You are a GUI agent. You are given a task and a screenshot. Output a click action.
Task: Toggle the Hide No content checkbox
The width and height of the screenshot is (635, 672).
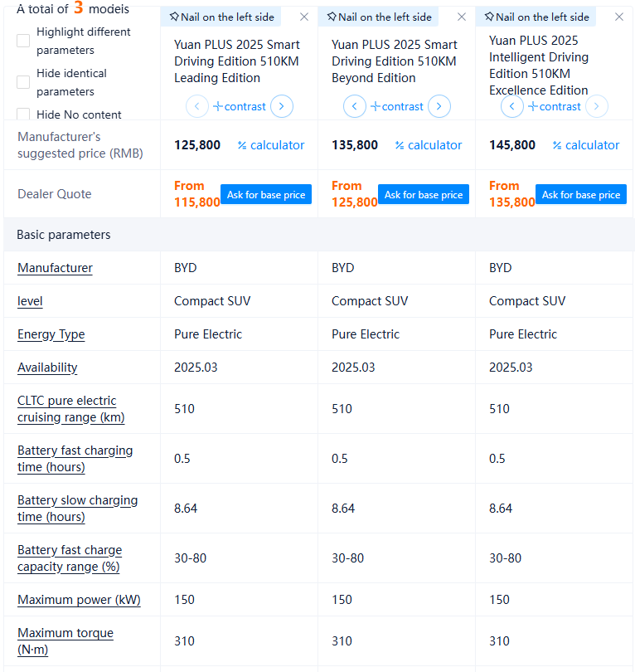click(x=23, y=114)
